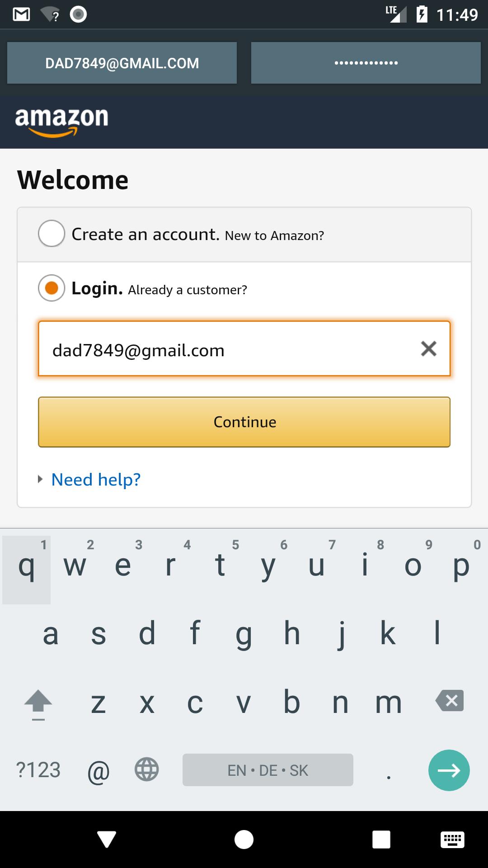Viewport: 488px width, 868px height.
Task: Expand the Need help? section
Action: 95,480
